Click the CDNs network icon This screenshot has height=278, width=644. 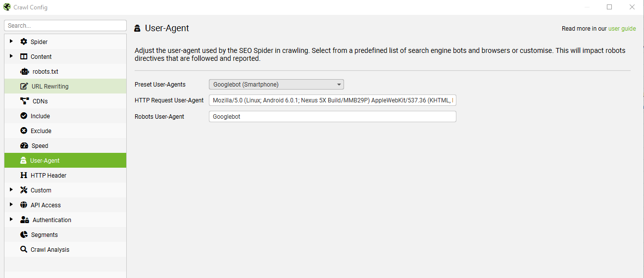(24, 101)
